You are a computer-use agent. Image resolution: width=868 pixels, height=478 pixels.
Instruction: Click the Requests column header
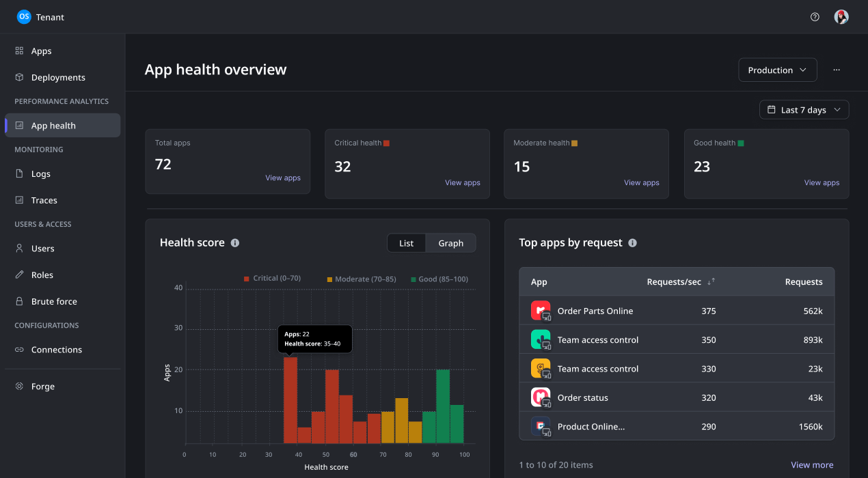click(x=804, y=282)
